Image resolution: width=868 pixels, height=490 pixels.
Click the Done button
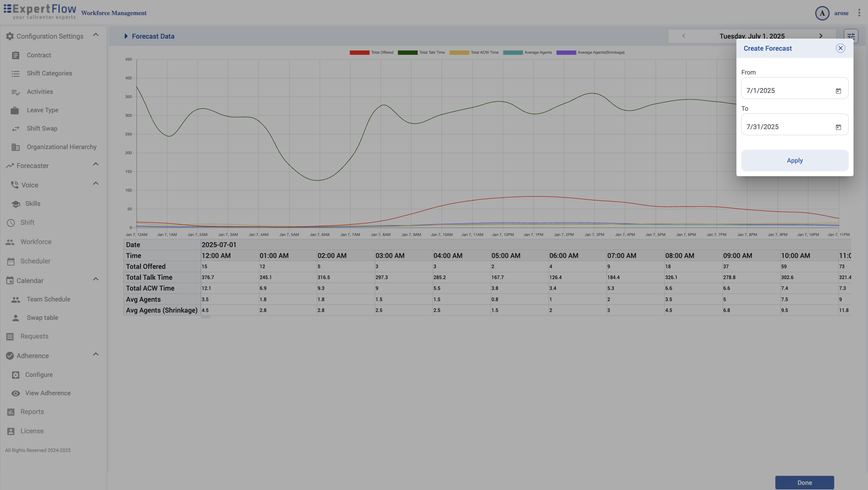pyautogui.click(x=804, y=482)
